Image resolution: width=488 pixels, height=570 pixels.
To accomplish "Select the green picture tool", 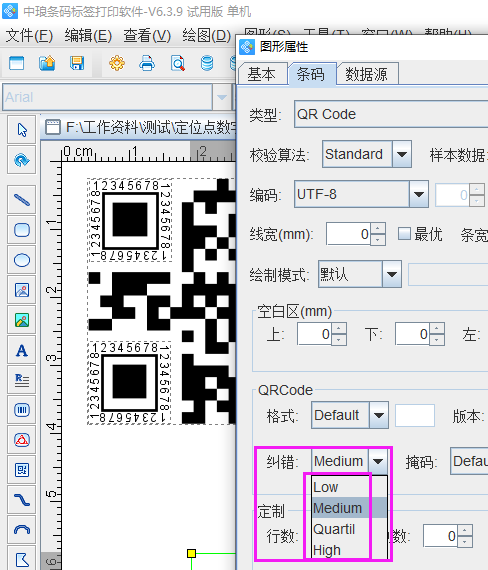I will pos(22,320).
